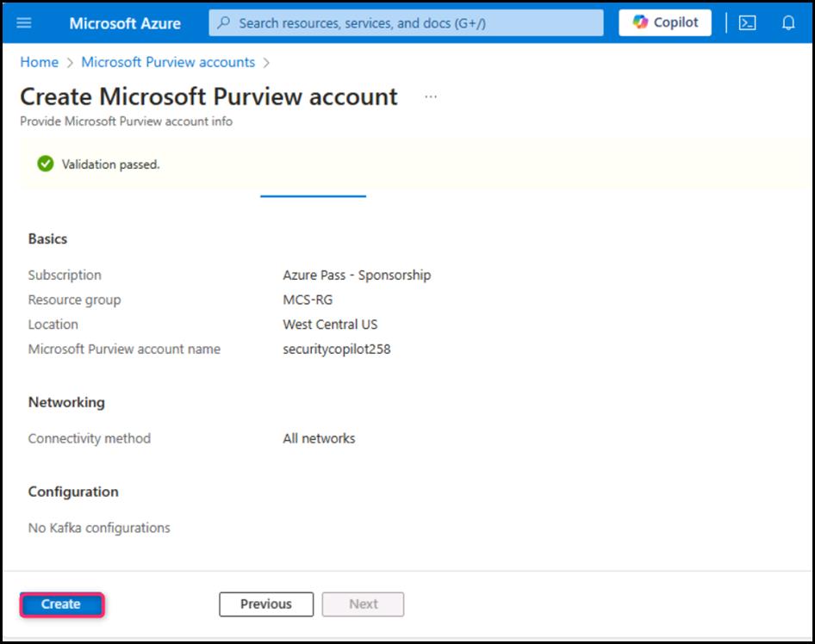This screenshot has width=815, height=644.
Task: Go to the Home breadcrumb
Action: (x=40, y=62)
